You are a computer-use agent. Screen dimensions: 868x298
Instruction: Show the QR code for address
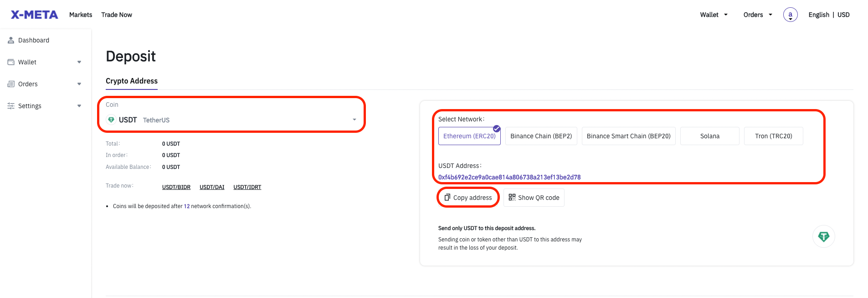tap(534, 198)
